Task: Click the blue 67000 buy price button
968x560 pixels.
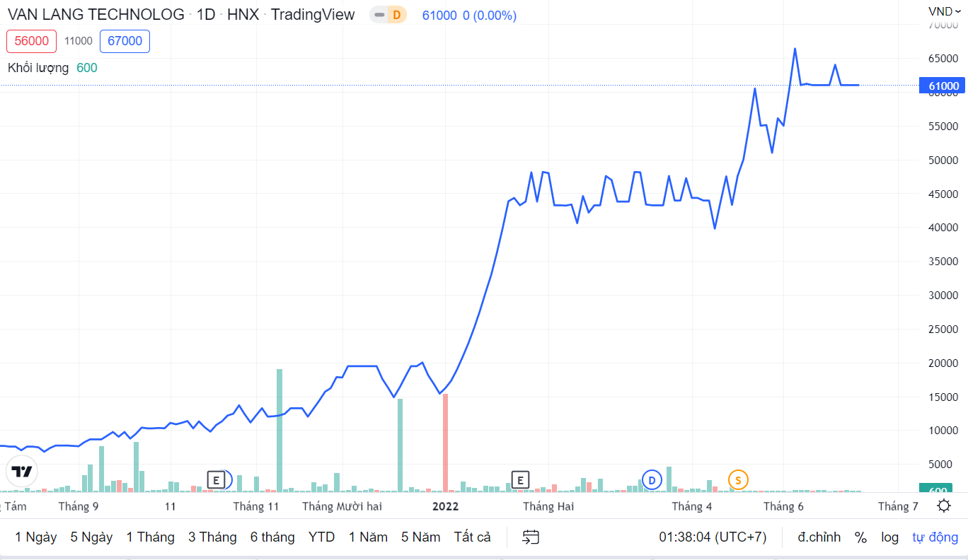Action: (x=125, y=41)
